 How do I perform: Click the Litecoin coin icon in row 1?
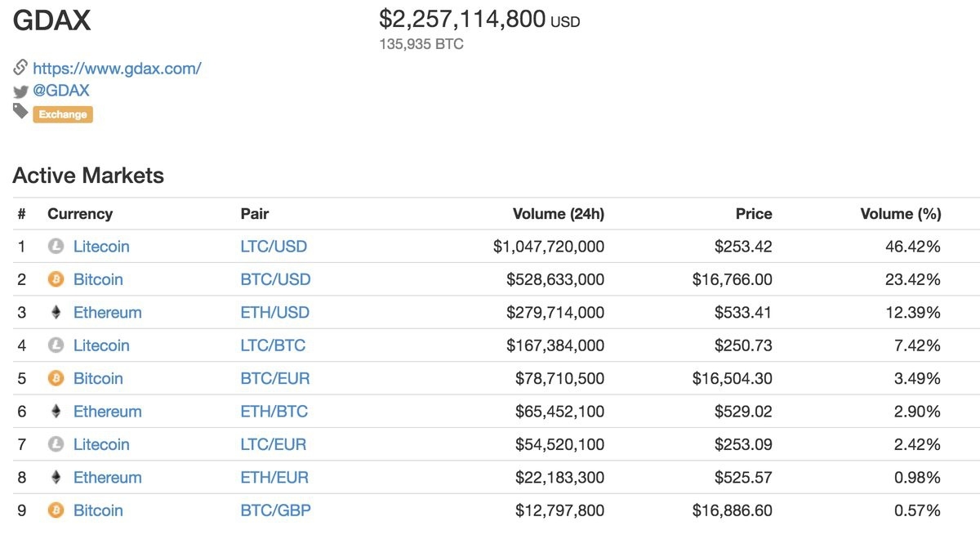[x=56, y=246]
